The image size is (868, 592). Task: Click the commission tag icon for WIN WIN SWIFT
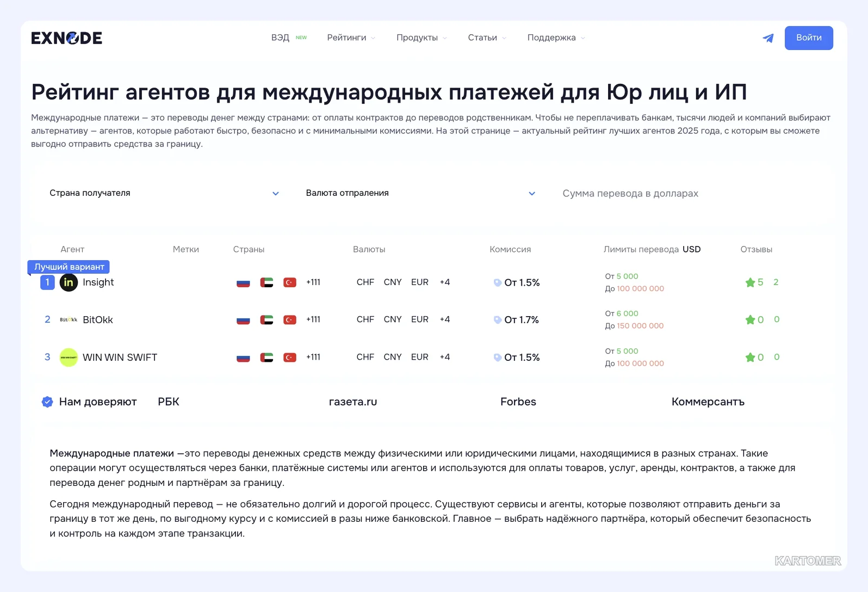coord(497,357)
